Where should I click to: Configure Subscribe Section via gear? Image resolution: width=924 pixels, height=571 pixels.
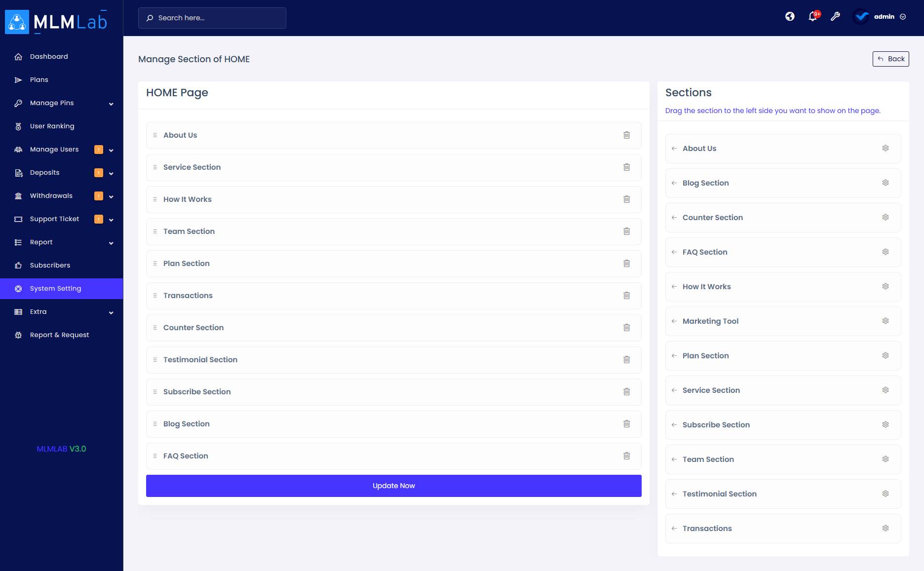click(885, 424)
